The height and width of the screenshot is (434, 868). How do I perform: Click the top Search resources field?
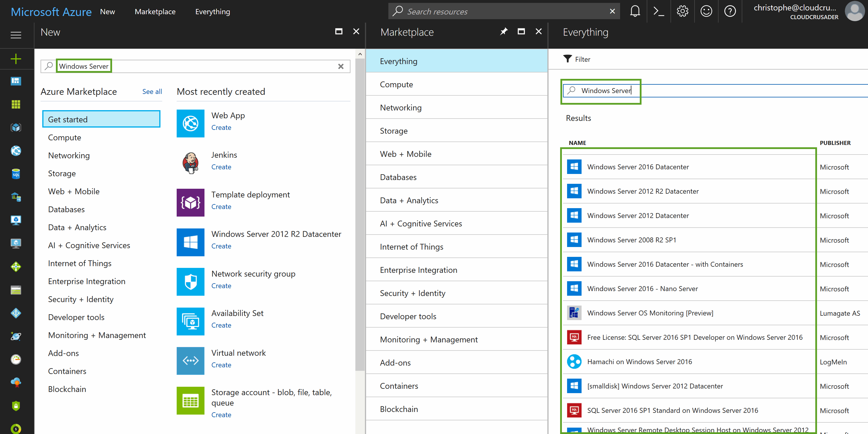pyautogui.click(x=504, y=12)
